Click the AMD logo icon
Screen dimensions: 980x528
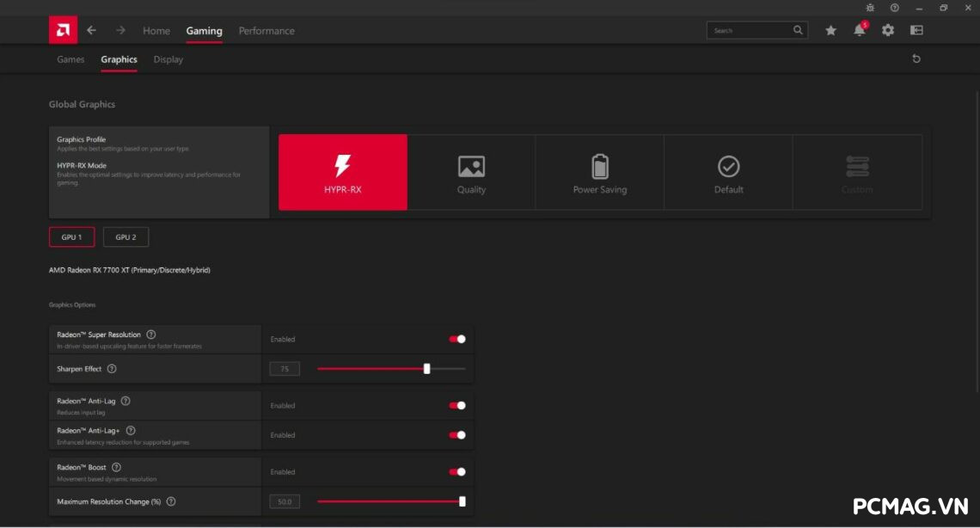(63, 30)
